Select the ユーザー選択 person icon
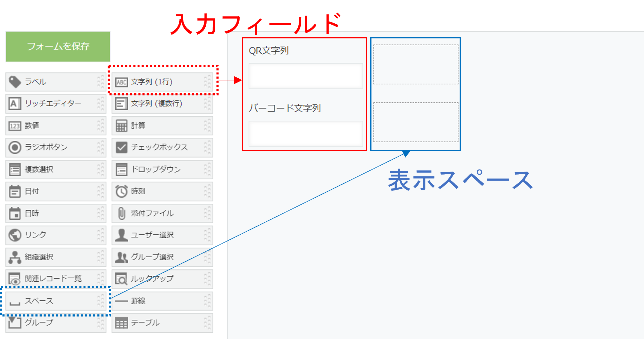 click(x=121, y=235)
